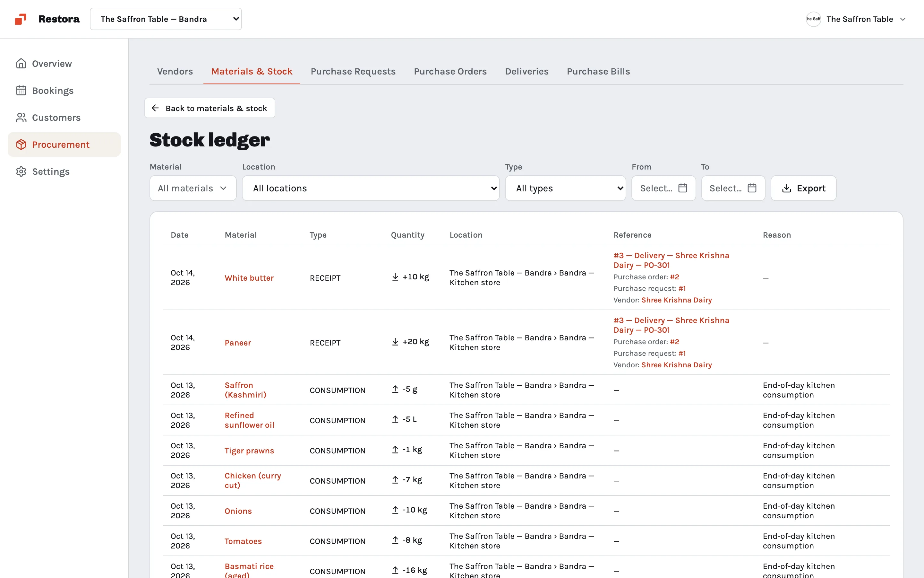
Task: Open purchase order #2 in Paneer row
Action: (674, 342)
